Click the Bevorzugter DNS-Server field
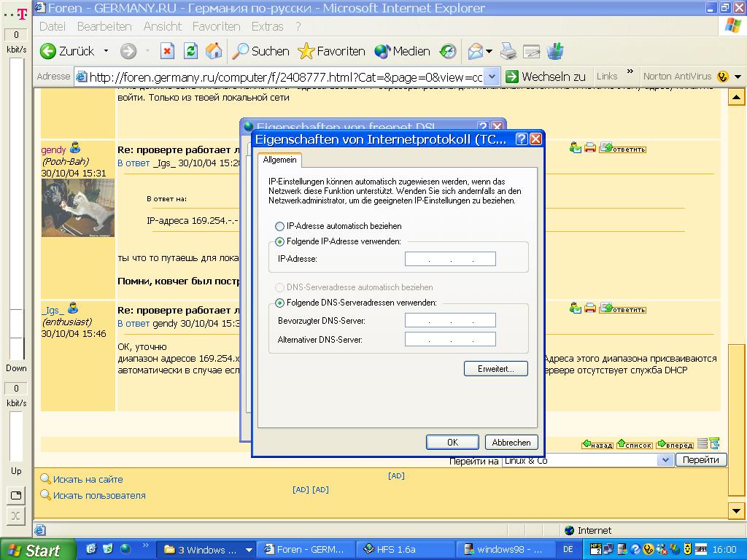The width and height of the screenshot is (747, 560). [450, 321]
